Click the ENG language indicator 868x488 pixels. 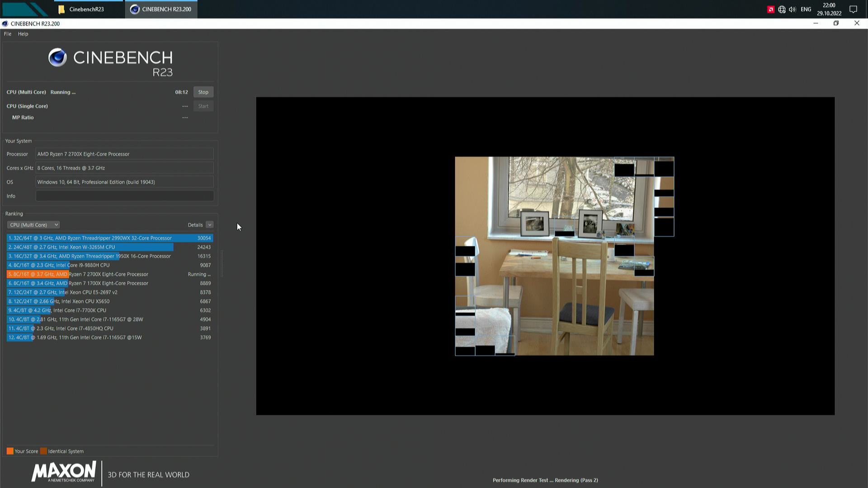pos(806,9)
